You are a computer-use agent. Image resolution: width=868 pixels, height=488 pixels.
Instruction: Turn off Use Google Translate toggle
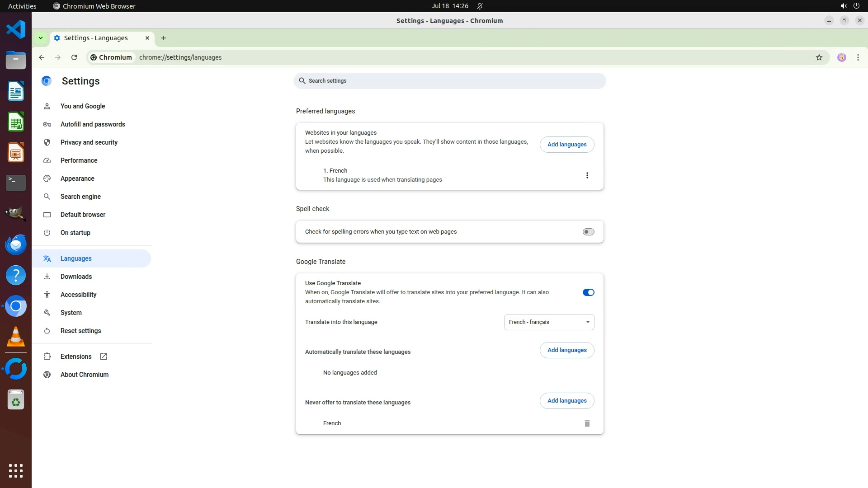pyautogui.click(x=588, y=292)
